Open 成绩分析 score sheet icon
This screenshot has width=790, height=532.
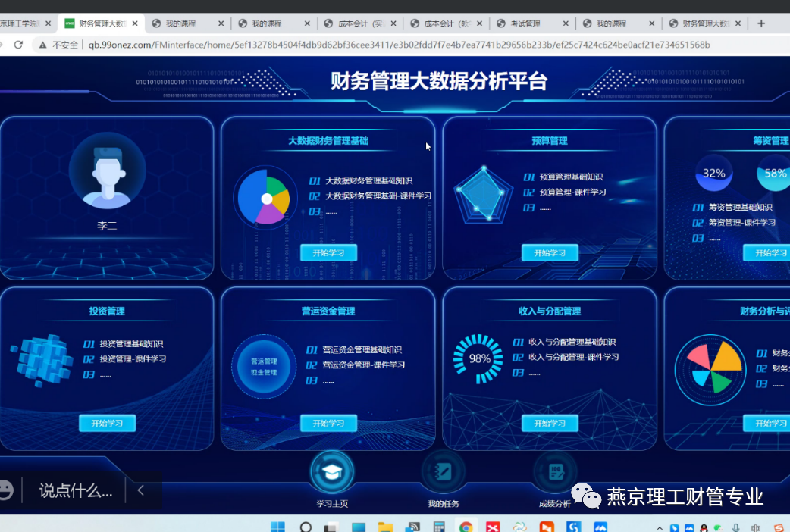[555, 472]
